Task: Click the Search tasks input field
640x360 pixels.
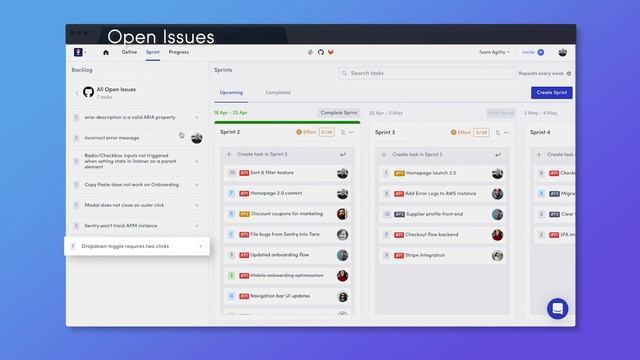Action: pyautogui.click(x=427, y=73)
